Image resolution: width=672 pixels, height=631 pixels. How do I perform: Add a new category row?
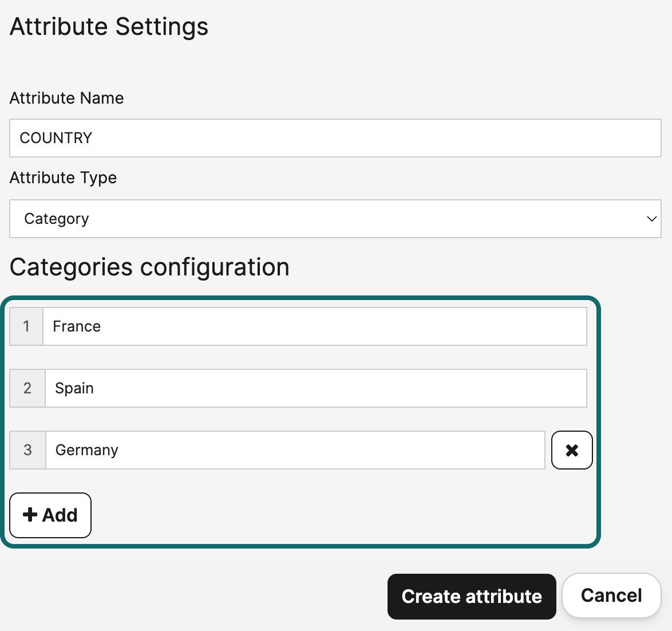(x=50, y=515)
